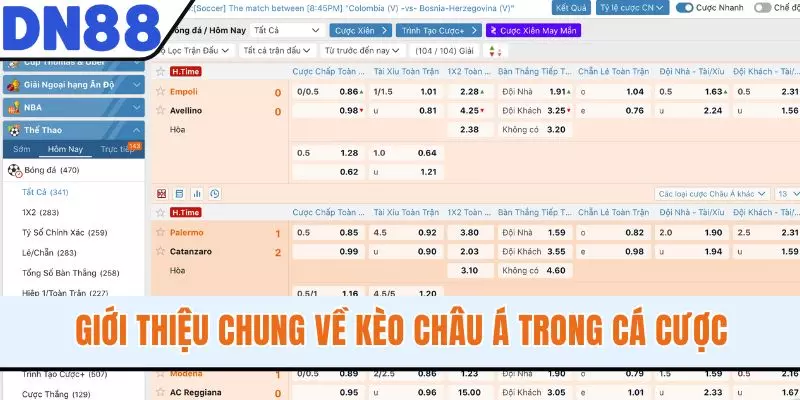Image resolution: width=800 pixels, height=400 pixels.
Task: Select Lẻ/Chẵn (283) market filter
Action: point(49,253)
